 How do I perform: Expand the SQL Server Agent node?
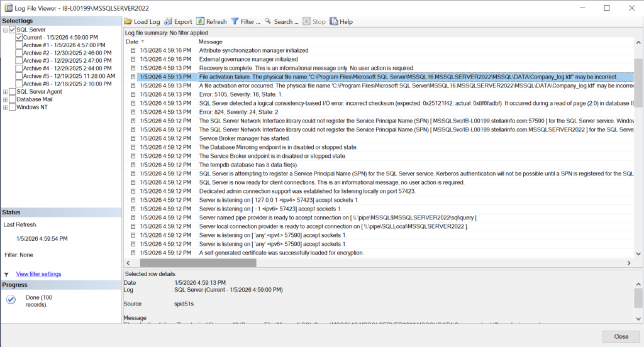tap(6, 92)
